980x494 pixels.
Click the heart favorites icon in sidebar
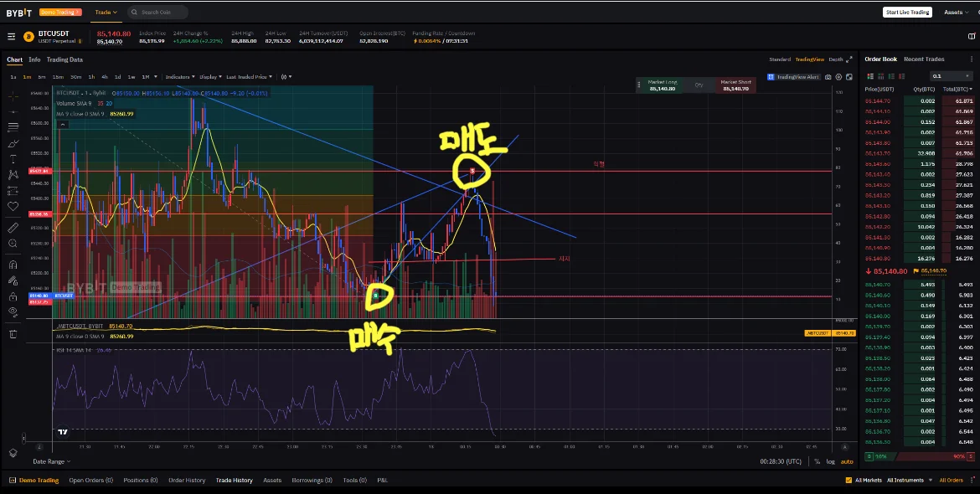[13, 206]
